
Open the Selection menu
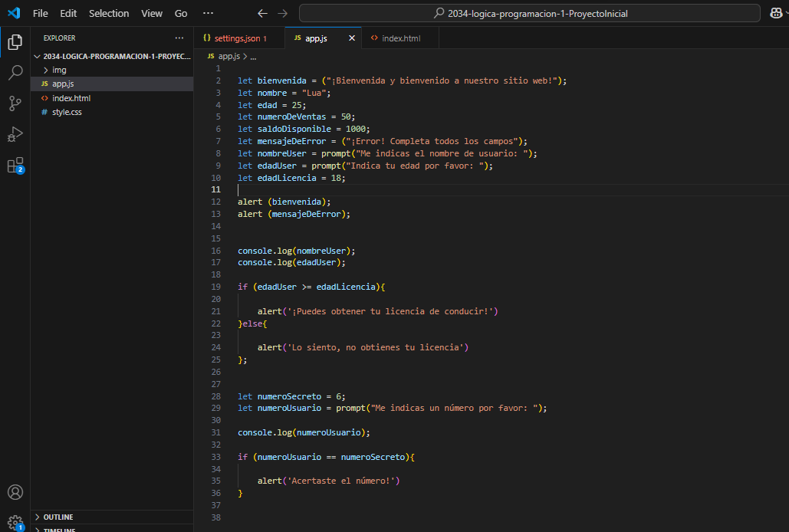pyautogui.click(x=109, y=14)
